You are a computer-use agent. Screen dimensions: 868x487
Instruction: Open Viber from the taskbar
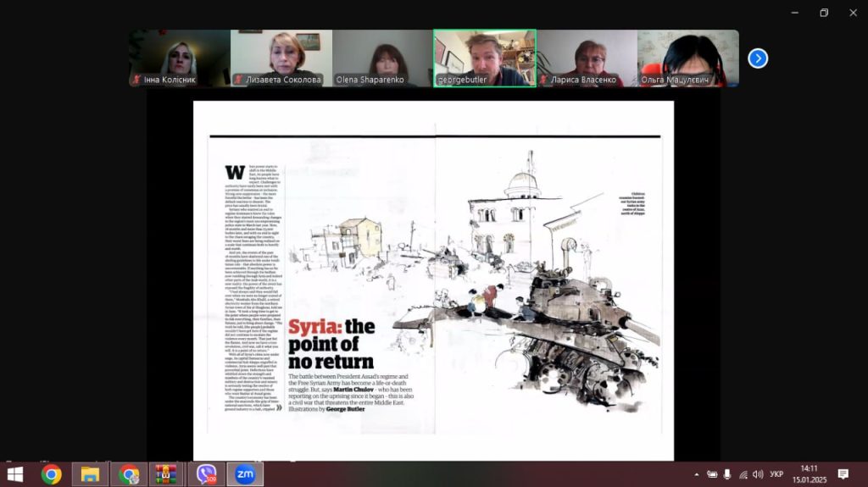206,474
